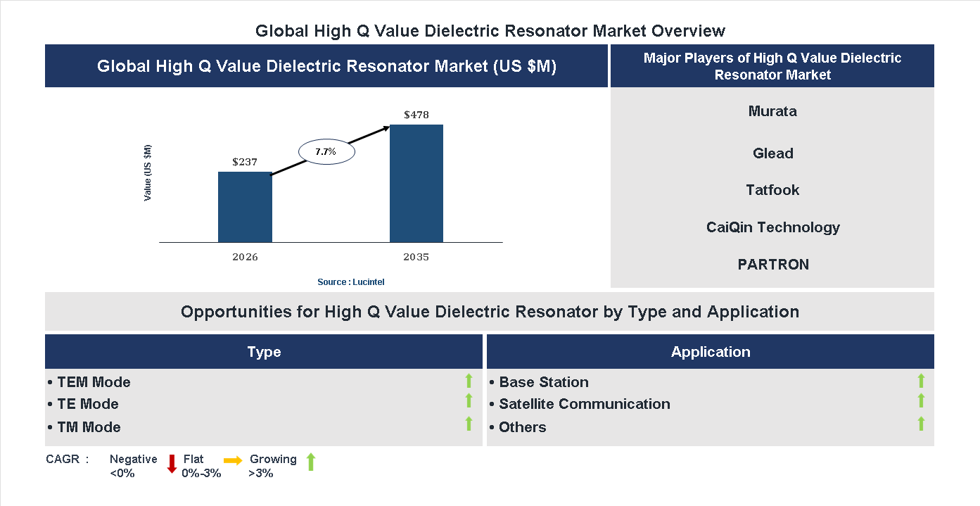The image size is (980, 506).
Task: Click the Application section header
Action: (x=710, y=351)
